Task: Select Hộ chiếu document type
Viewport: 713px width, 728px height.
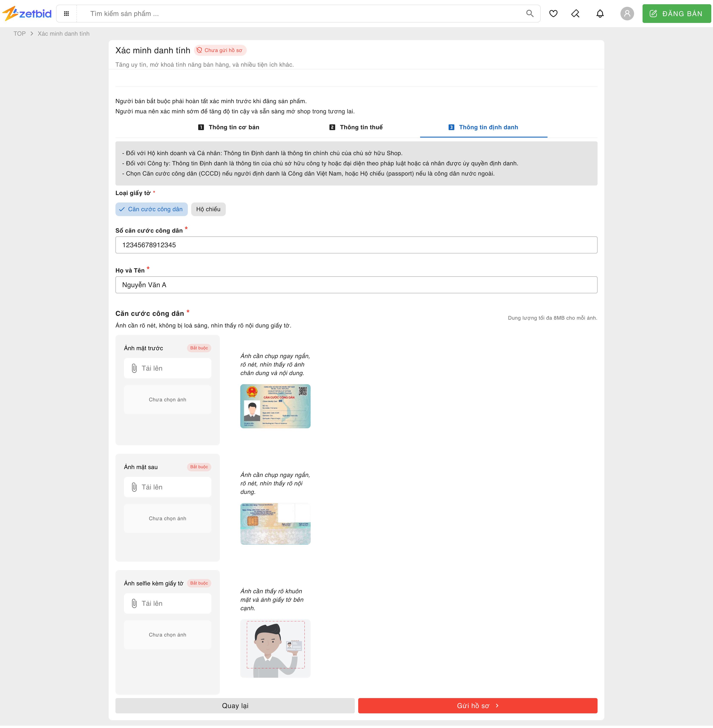Action: click(x=208, y=209)
